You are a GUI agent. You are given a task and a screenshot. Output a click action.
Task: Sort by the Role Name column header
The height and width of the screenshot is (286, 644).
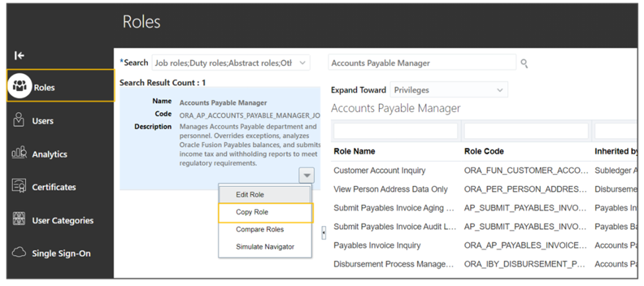[x=355, y=151]
